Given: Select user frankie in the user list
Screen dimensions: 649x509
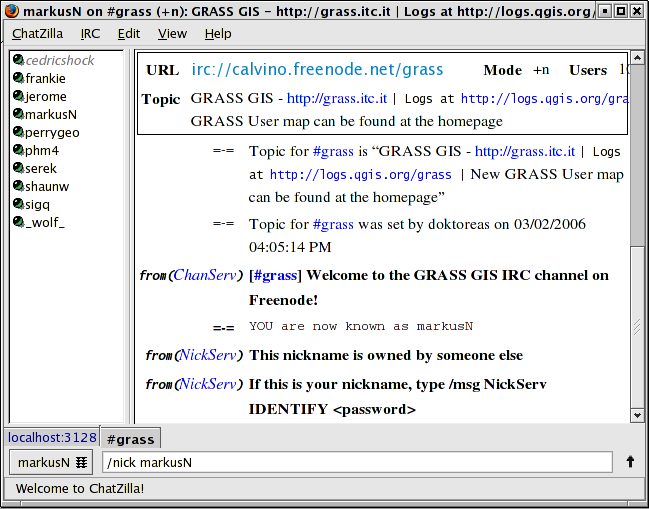Looking at the screenshot, I should point(46,78).
